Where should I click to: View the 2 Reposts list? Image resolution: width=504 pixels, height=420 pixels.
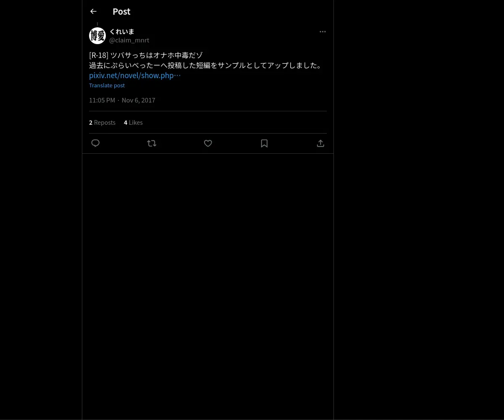pos(102,123)
